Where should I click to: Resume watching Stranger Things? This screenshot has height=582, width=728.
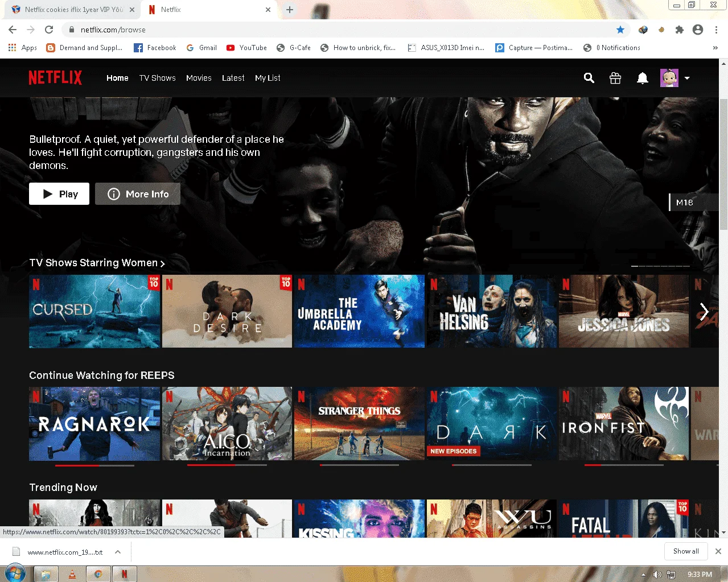point(360,424)
